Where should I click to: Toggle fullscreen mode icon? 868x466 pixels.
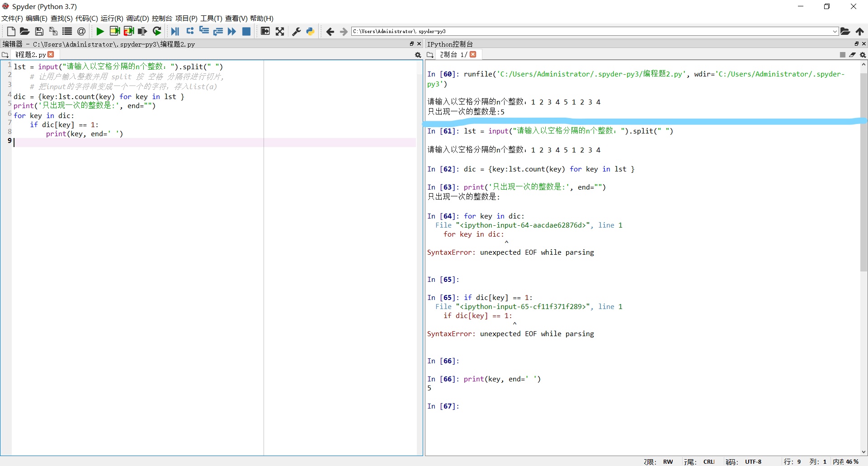coord(280,31)
